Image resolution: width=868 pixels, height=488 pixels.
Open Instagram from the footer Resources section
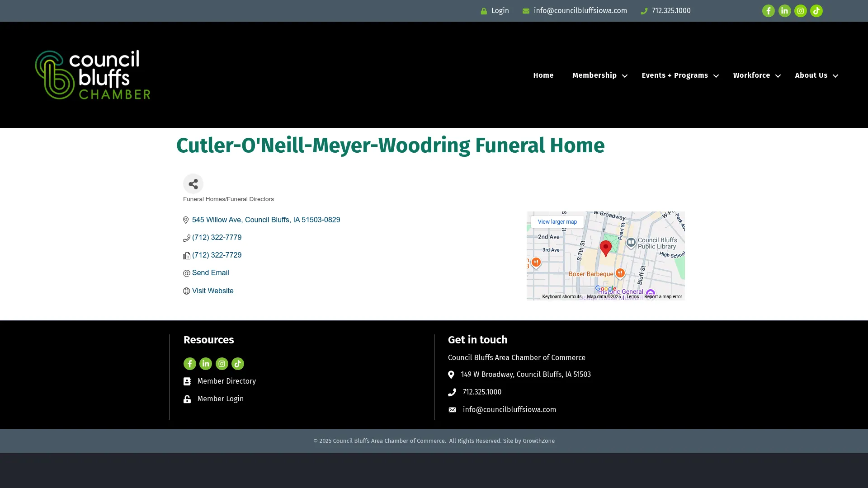click(x=222, y=363)
